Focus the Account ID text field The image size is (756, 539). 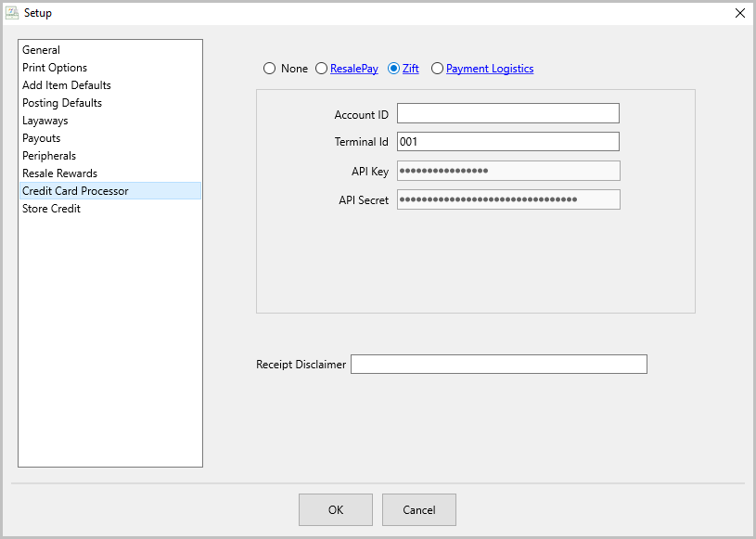508,113
